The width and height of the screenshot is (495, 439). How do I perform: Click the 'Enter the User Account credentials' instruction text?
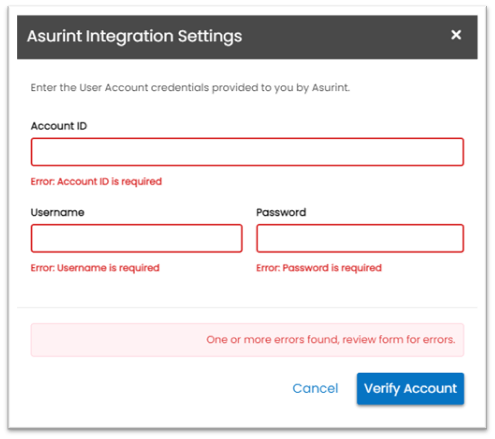pos(190,88)
